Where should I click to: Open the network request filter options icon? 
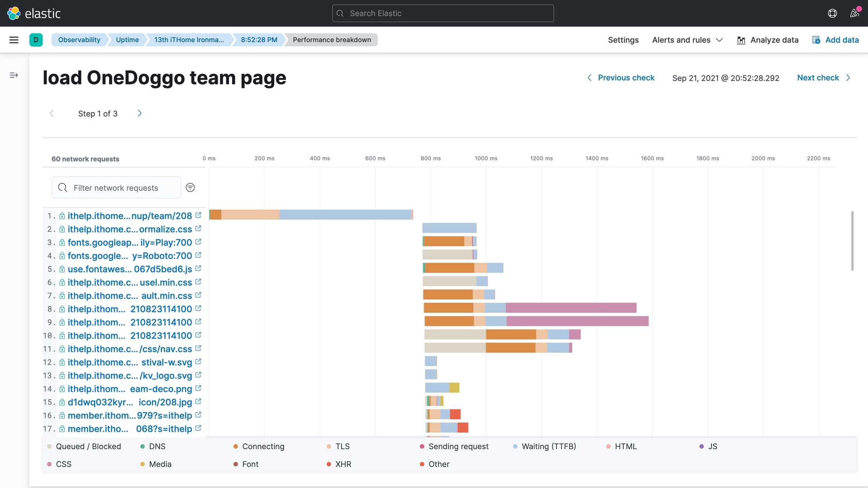coord(190,188)
